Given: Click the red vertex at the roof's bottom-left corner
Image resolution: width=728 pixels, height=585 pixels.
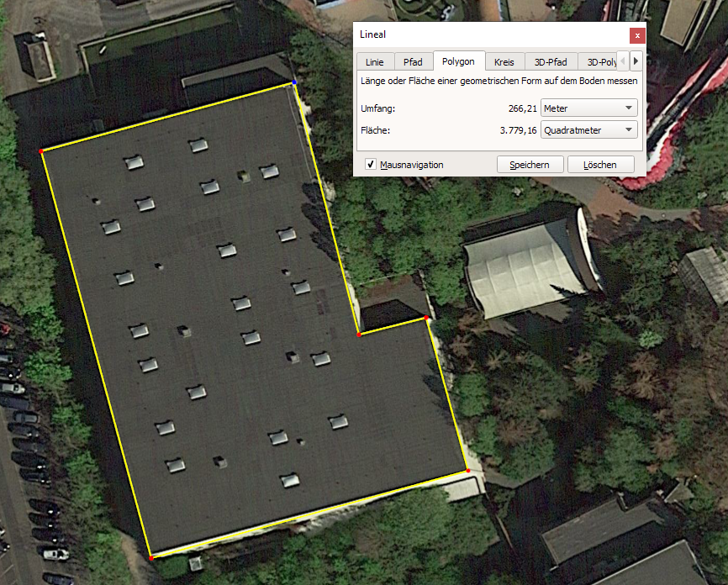Looking at the screenshot, I should click(150, 557).
